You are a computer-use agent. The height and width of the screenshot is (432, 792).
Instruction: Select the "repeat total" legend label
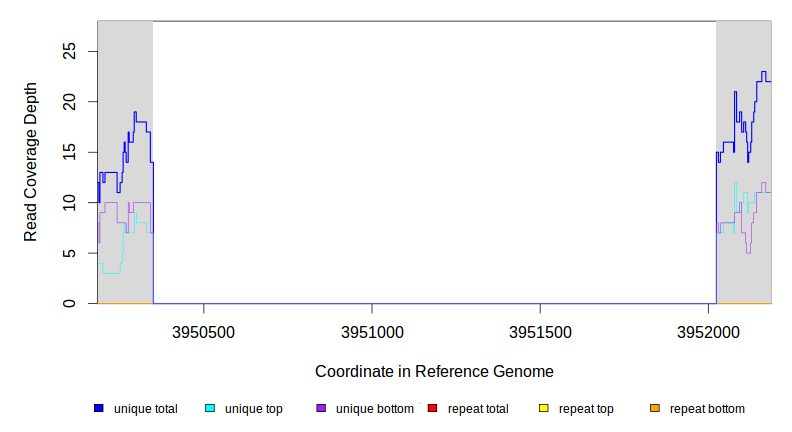coord(478,409)
